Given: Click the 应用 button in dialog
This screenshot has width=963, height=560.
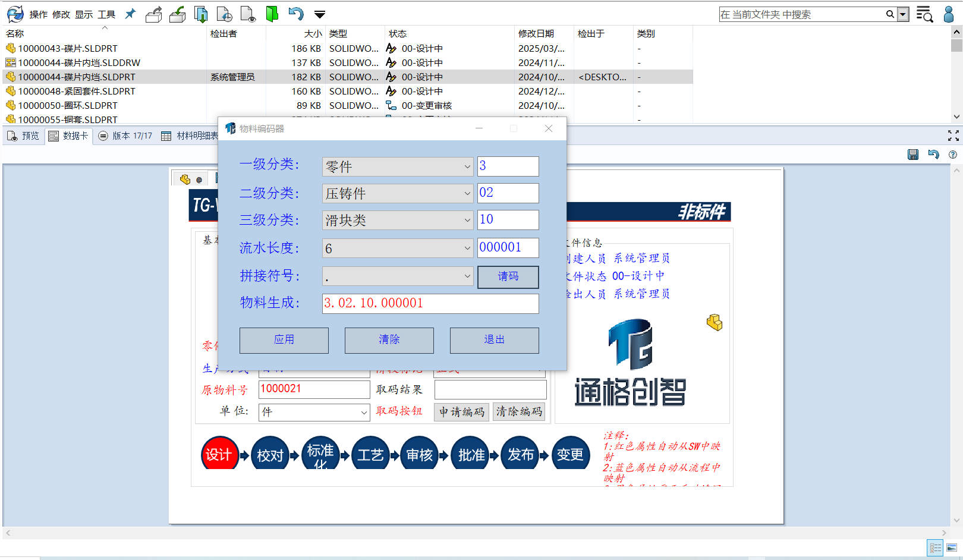Looking at the screenshot, I should click(284, 340).
